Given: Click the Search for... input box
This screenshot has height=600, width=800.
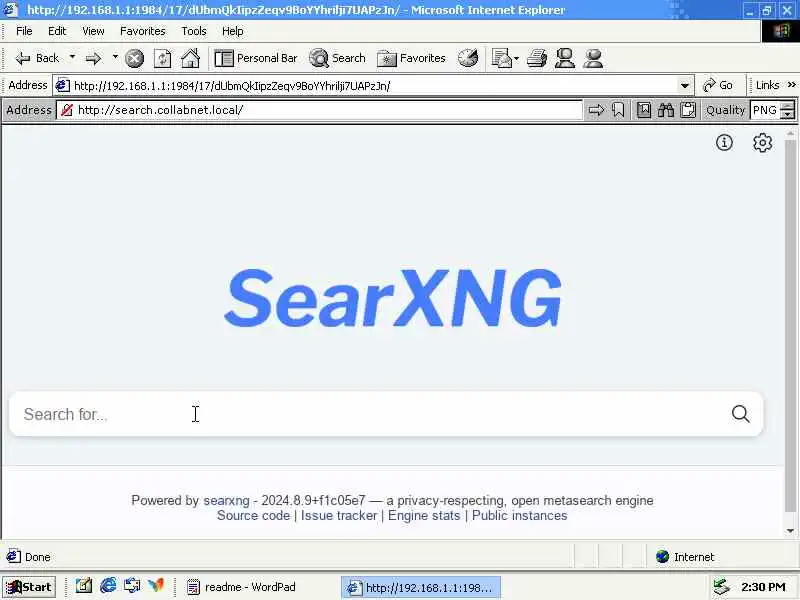Looking at the screenshot, I should click(x=367, y=414).
